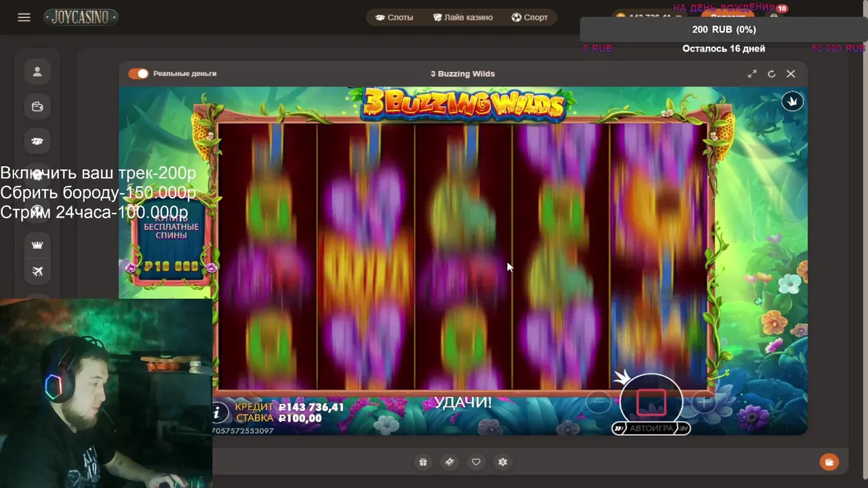Add game to favorites with heart icon
Screen dimensions: 868x488
tap(476, 462)
